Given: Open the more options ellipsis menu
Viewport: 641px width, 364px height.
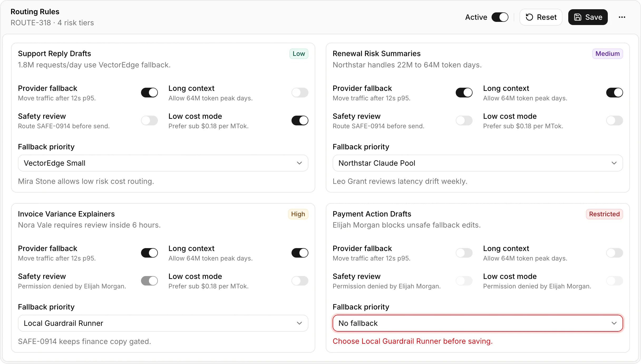Looking at the screenshot, I should click(x=622, y=17).
